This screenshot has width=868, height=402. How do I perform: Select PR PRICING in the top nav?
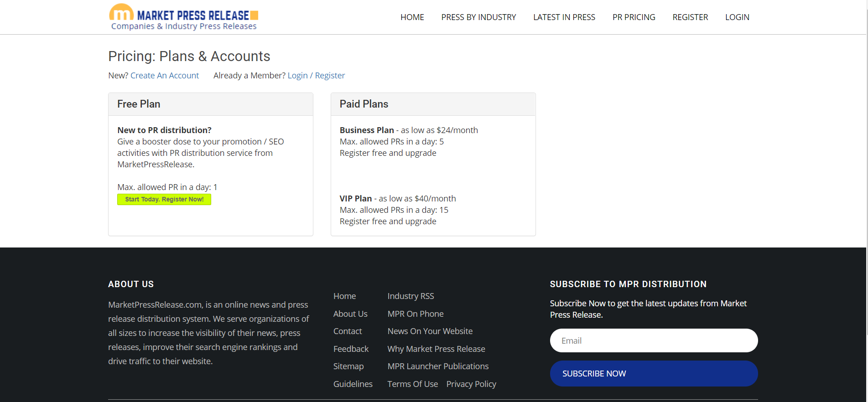(x=634, y=17)
